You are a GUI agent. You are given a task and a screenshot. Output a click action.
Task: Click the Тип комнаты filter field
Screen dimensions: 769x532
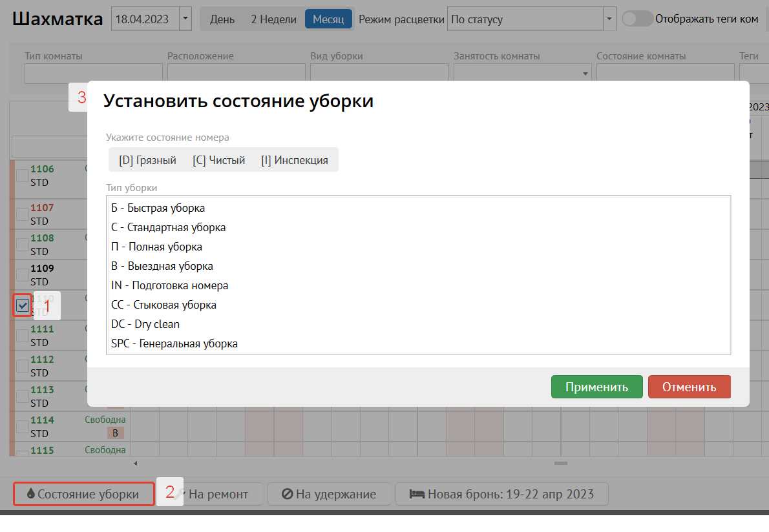click(x=93, y=74)
